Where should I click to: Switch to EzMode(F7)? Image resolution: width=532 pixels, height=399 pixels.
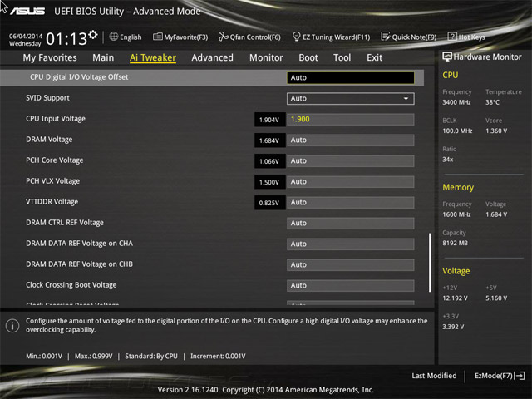pyautogui.click(x=500, y=376)
